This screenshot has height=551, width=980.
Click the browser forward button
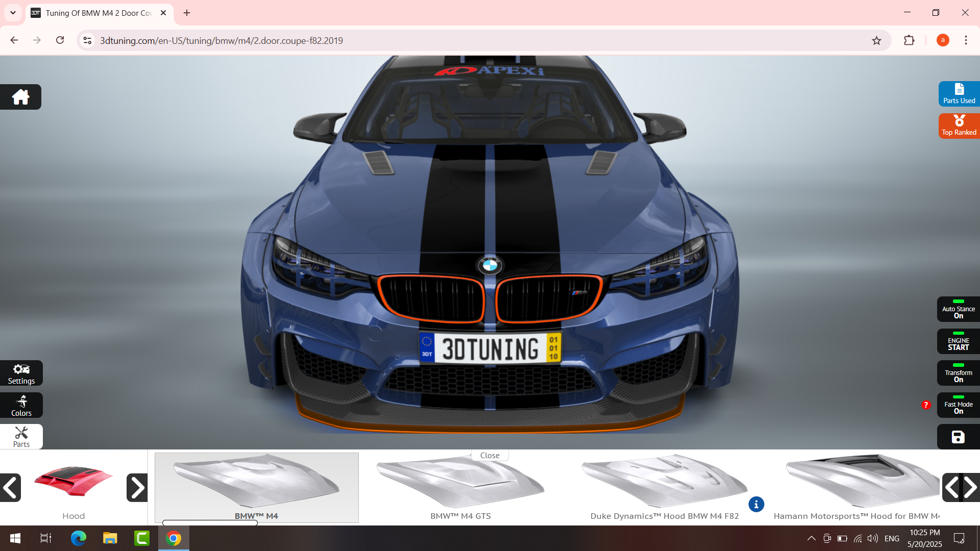coord(37,40)
